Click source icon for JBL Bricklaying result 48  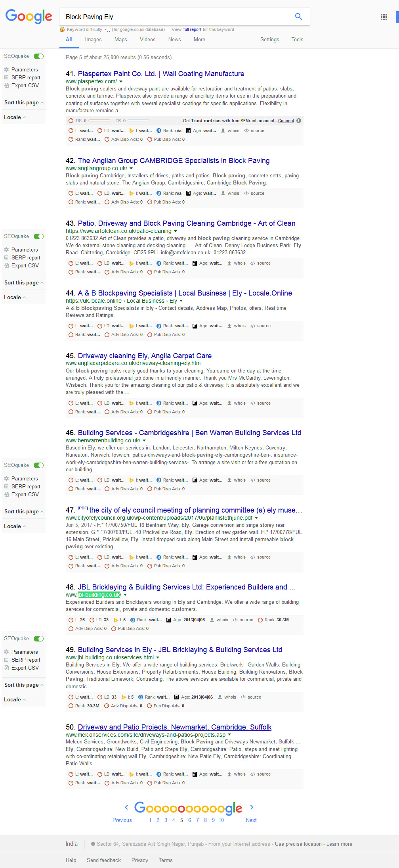pos(235,620)
